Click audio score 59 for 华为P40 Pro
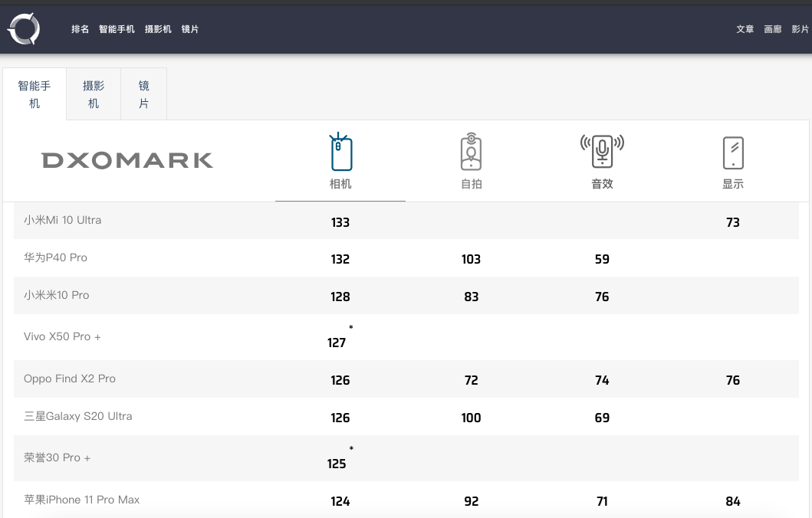Viewport: 812px width, 518px height. pos(602,259)
